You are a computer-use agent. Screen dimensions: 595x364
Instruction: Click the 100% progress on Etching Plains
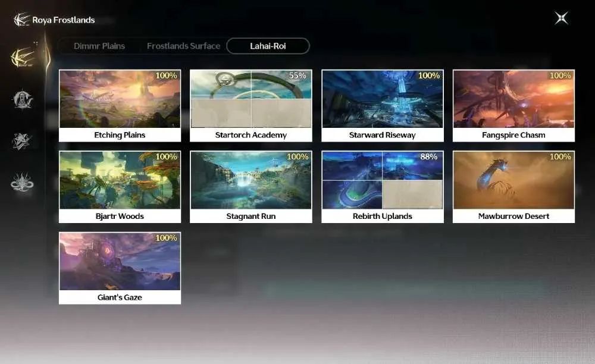pos(166,76)
